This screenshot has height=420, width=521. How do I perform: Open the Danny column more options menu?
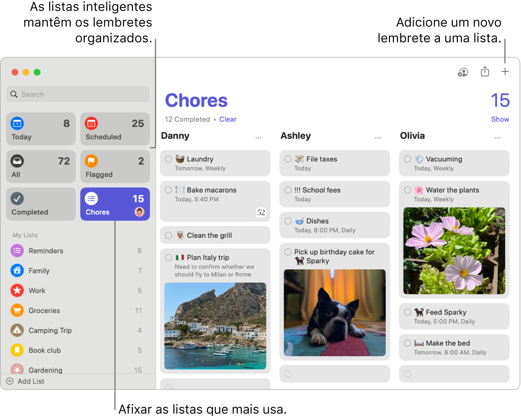(x=258, y=137)
